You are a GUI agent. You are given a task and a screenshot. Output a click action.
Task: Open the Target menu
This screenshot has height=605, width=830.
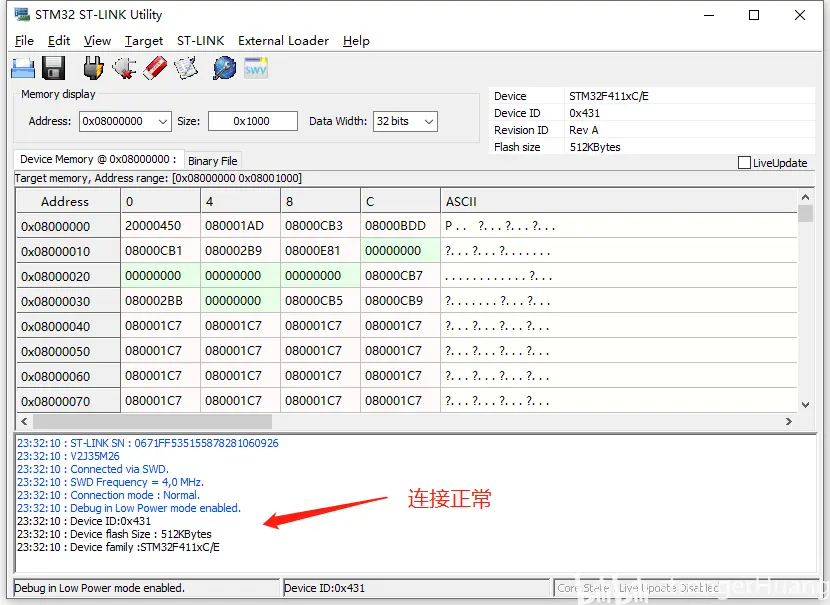pos(144,41)
